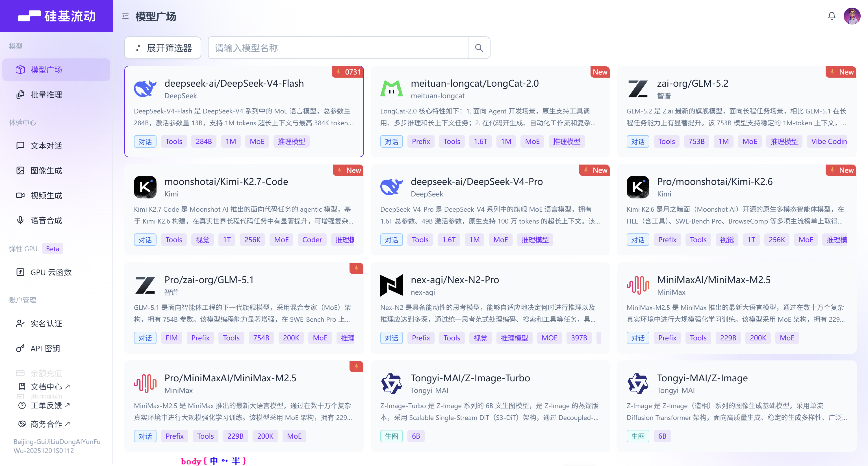Screen dimensions: 868x466
Task: Click the Z-Image-Turbo Tongyi logo
Action: click(392, 384)
